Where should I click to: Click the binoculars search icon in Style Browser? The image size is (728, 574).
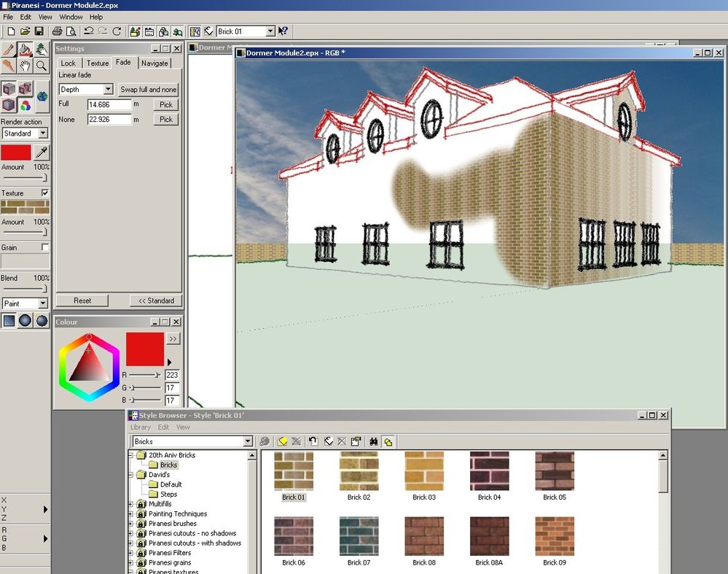pyautogui.click(x=373, y=441)
